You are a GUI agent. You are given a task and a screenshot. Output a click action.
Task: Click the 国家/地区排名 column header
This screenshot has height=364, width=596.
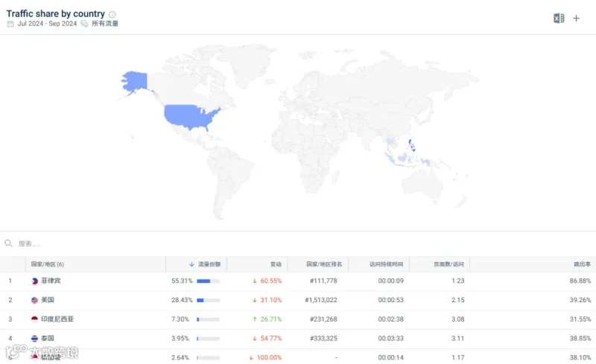pos(324,264)
